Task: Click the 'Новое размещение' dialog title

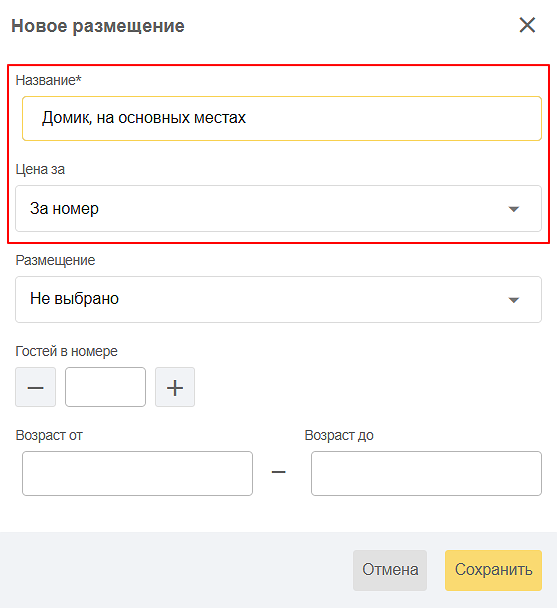Action: (98, 26)
